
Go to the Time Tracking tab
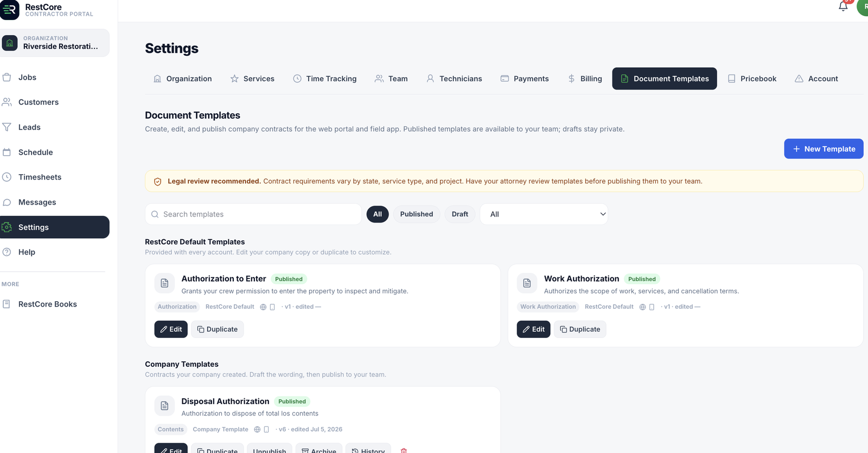(325, 79)
